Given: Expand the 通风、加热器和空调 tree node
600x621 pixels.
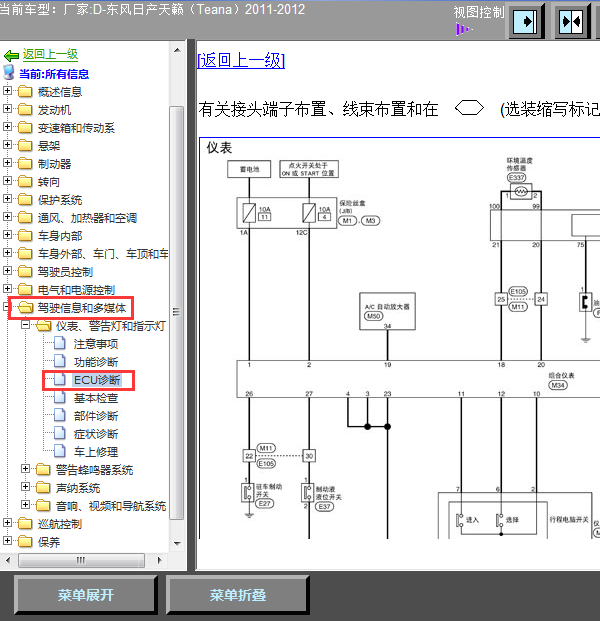Looking at the screenshot, I should pyautogui.click(x=7, y=217).
